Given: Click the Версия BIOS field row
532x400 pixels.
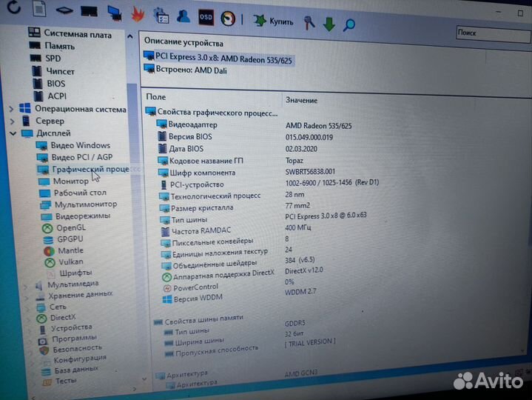Looking at the screenshot, I should coord(246,137).
